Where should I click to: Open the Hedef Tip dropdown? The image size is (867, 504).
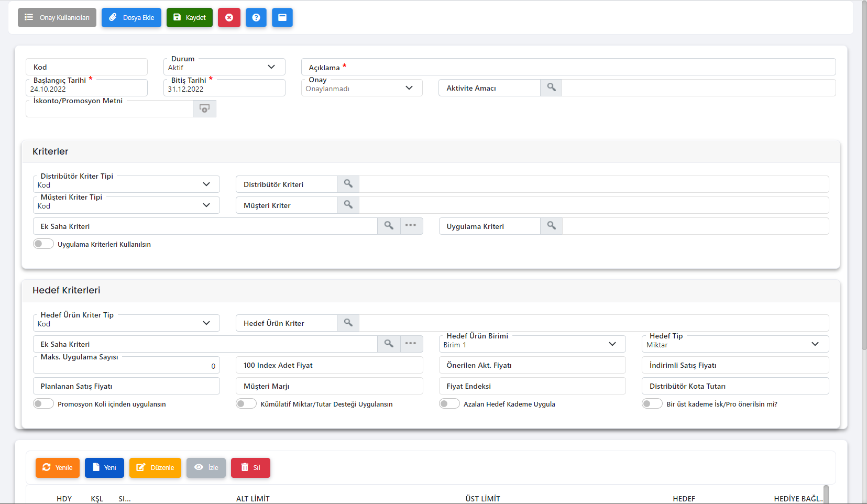click(x=815, y=344)
